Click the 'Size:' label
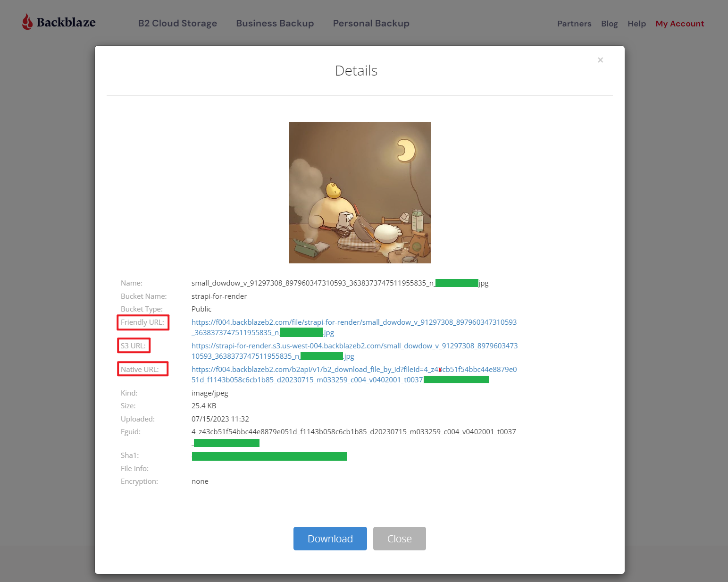Screen dimensions: 728x582 coord(128,405)
